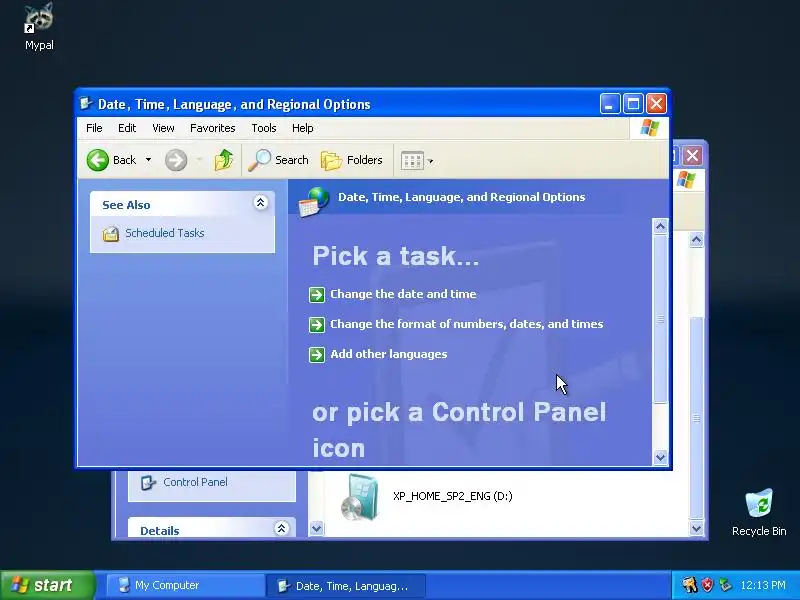Viewport: 800px width, 600px height.
Task: Open the Tools menu
Action: [x=264, y=128]
